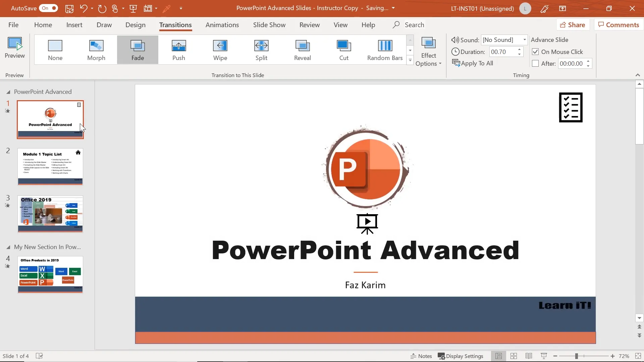Collapse the PowerPoint Advanced section
This screenshot has width=644, height=362.
pos(8,92)
